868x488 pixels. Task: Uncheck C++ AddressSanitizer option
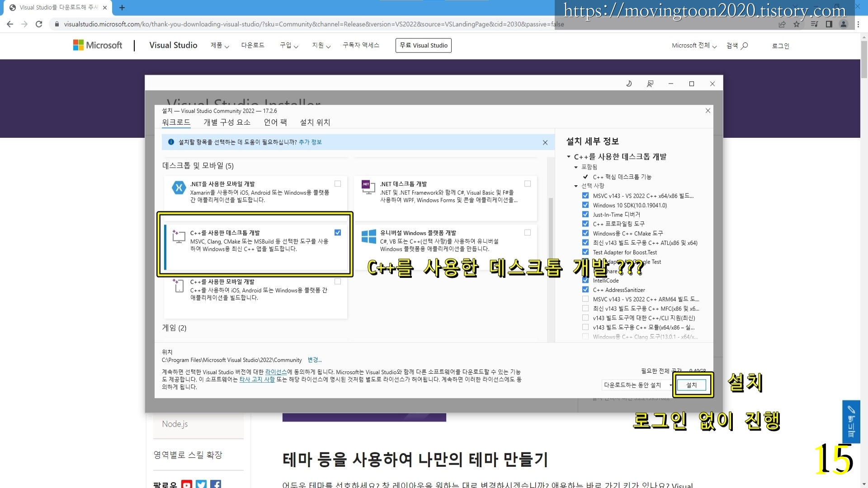[585, 290]
